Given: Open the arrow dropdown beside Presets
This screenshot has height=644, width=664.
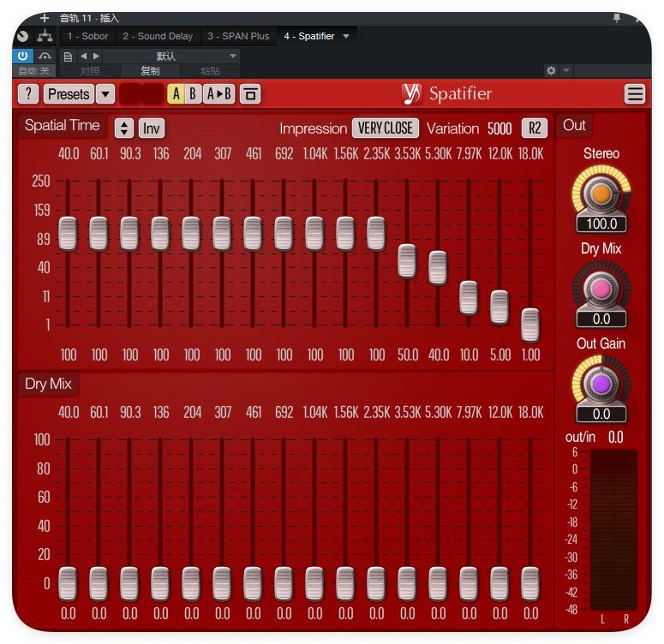Looking at the screenshot, I should 105,93.
